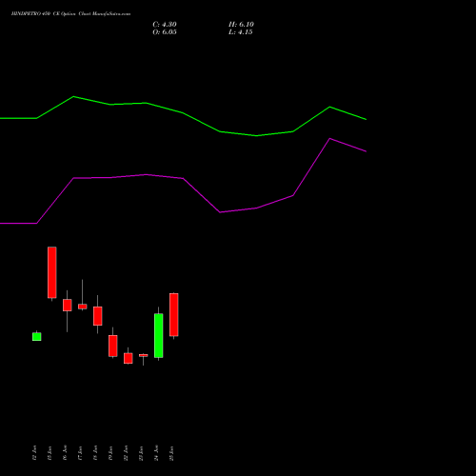Select the red candle for 16 Jan
This screenshot has height=476, width=476.
[68, 305]
